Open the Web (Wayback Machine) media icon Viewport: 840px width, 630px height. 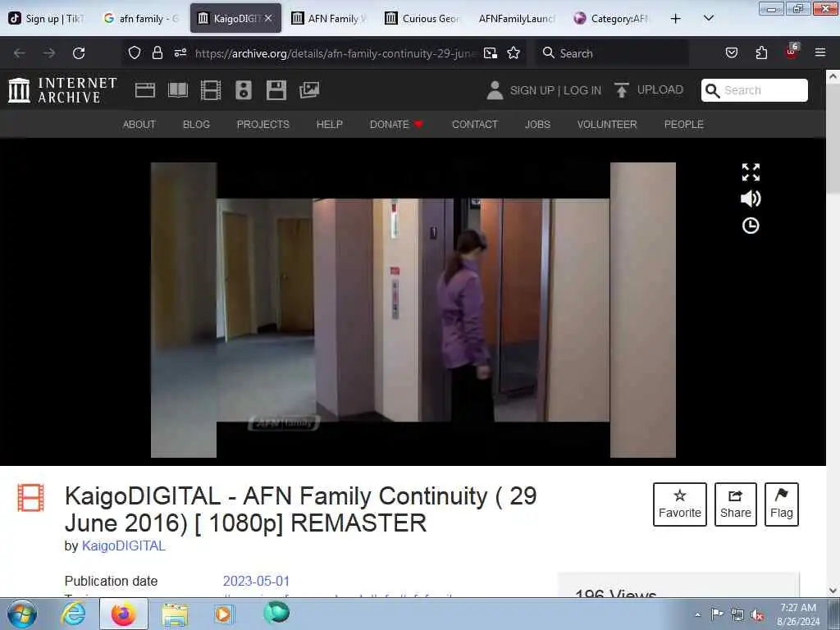144,90
